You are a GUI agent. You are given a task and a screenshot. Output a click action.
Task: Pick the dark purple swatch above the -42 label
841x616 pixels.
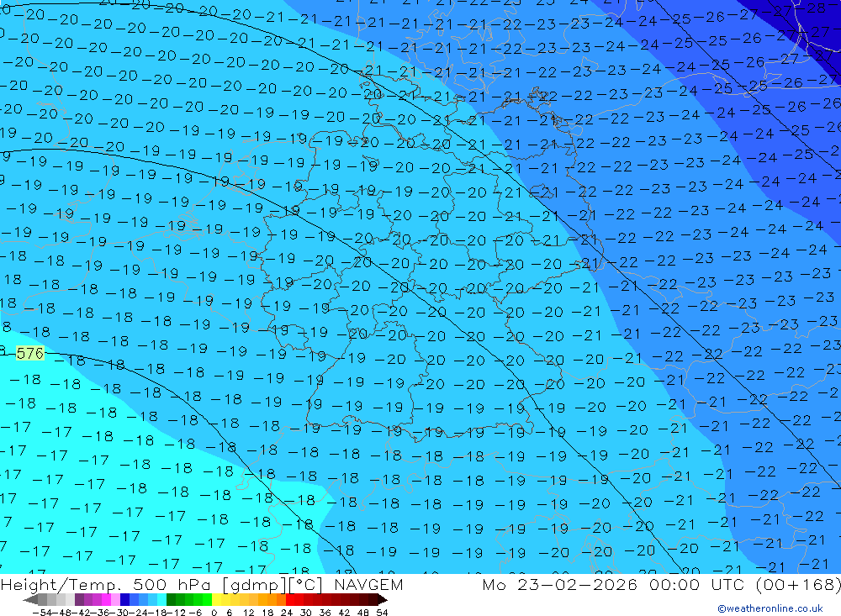[x=79, y=599]
